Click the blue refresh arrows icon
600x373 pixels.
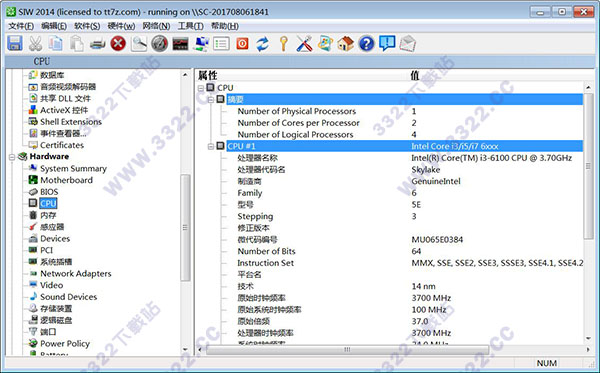pyautogui.click(x=263, y=44)
